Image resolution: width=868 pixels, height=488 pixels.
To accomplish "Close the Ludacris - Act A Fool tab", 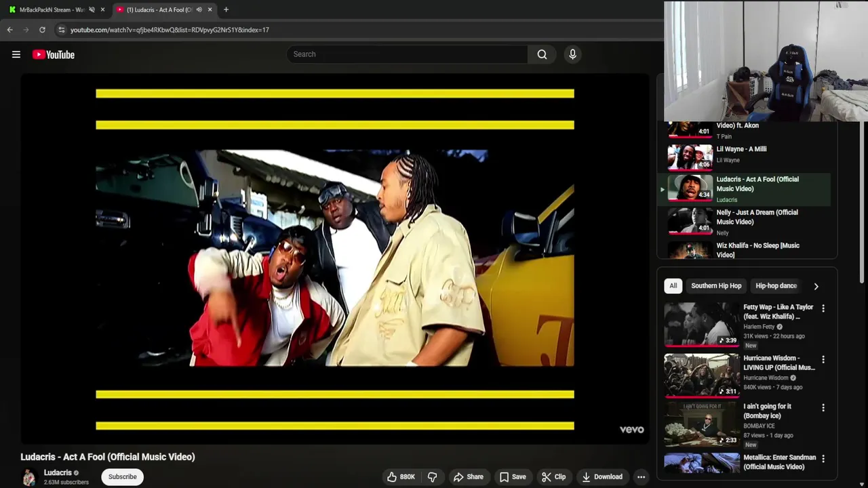I will point(210,9).
